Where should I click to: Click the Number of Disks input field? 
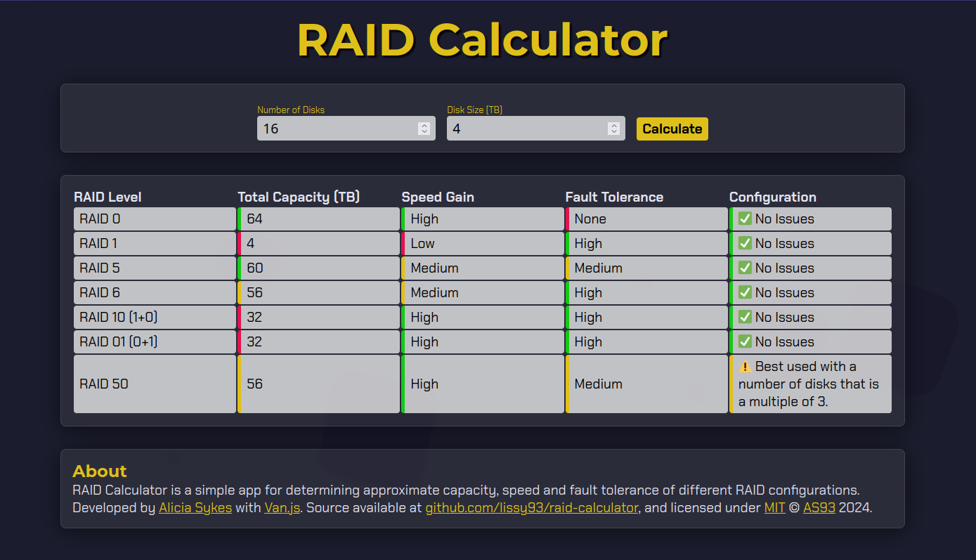pyautogui.click(x=337, y=128)
